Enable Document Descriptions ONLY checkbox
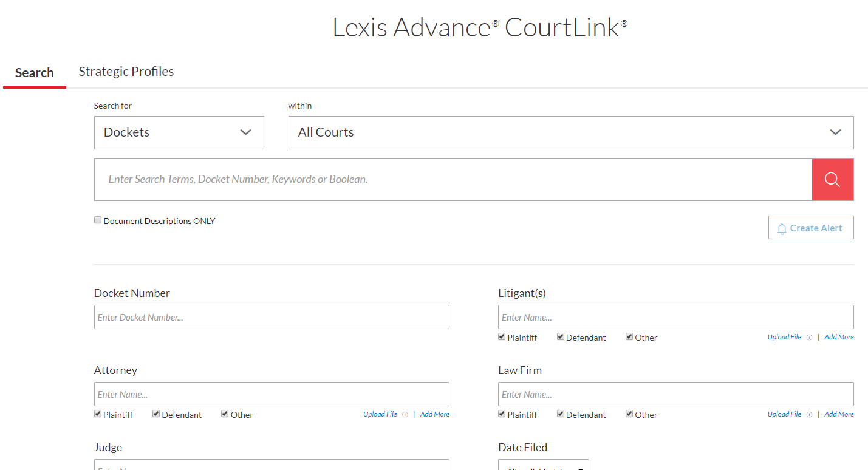The width and height of the screenshot is (868, 470). click(x=98, y=220)
